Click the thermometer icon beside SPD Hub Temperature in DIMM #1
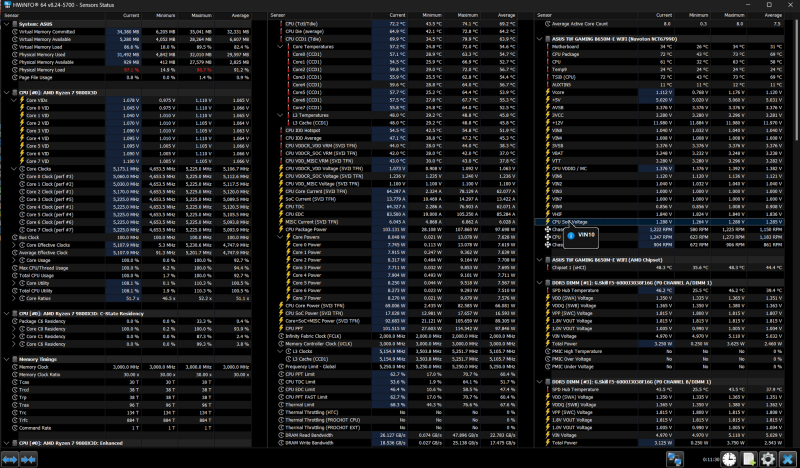 (548, 290)
